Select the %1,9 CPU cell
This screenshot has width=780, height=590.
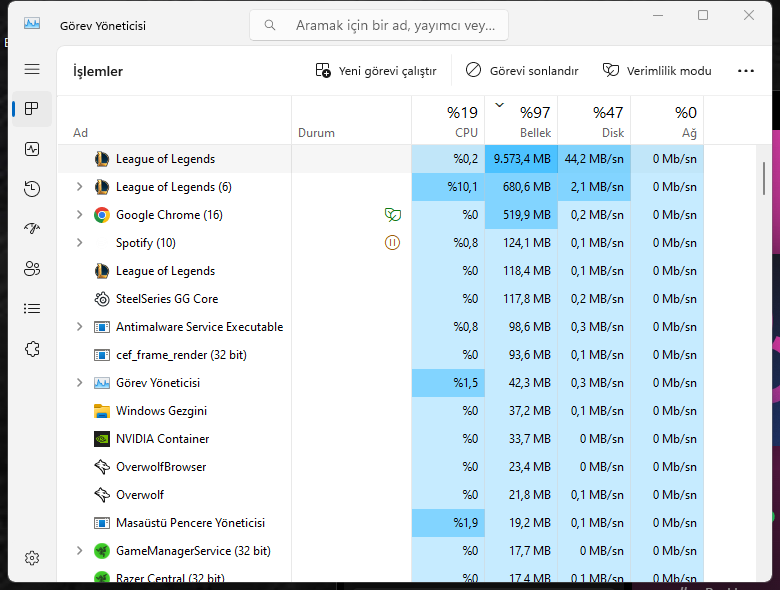(x=448, y=523)
